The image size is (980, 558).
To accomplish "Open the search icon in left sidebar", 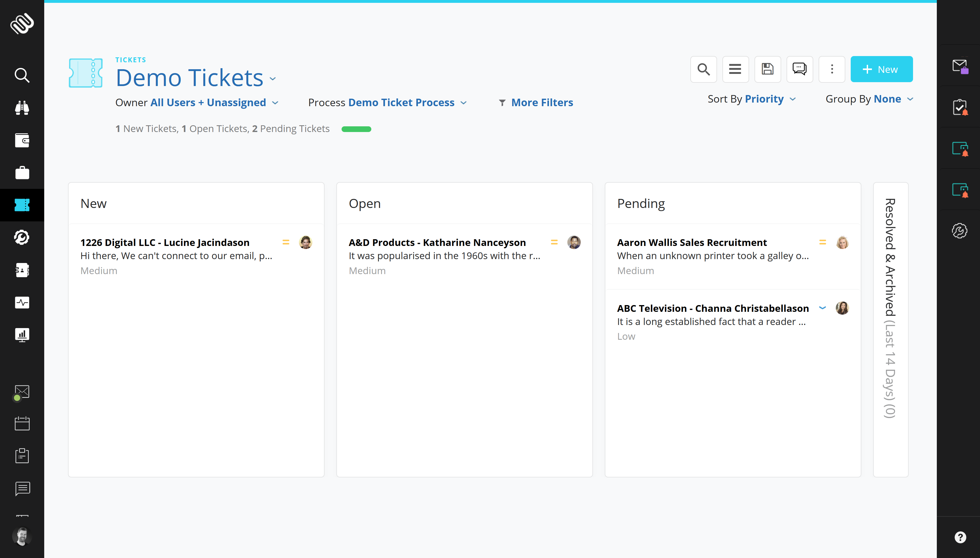I will [x=22, y=75].
